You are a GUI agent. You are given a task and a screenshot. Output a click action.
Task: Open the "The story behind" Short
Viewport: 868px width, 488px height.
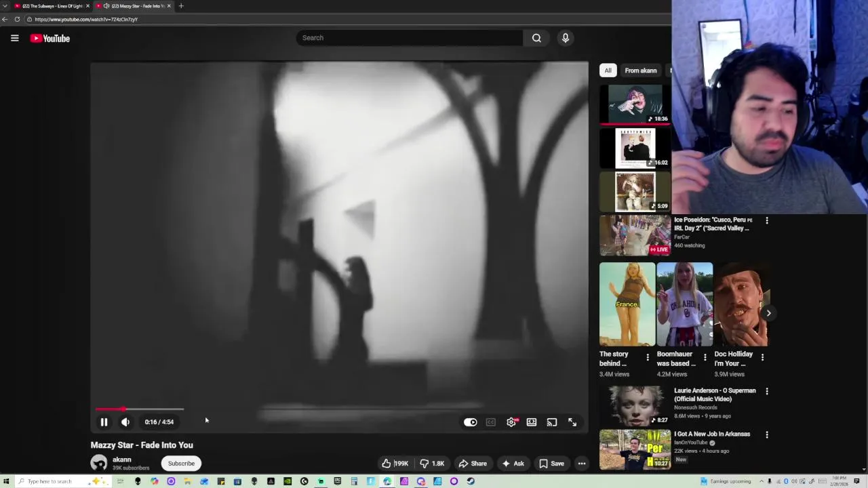[627, 304]
